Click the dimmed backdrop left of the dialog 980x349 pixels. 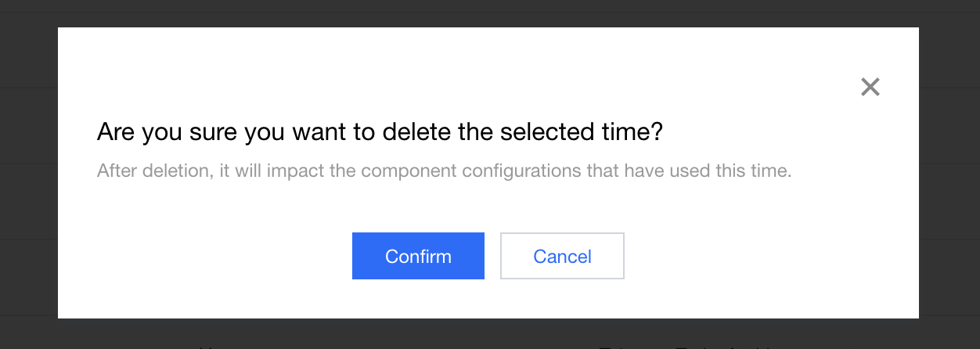tap(28, 172)
